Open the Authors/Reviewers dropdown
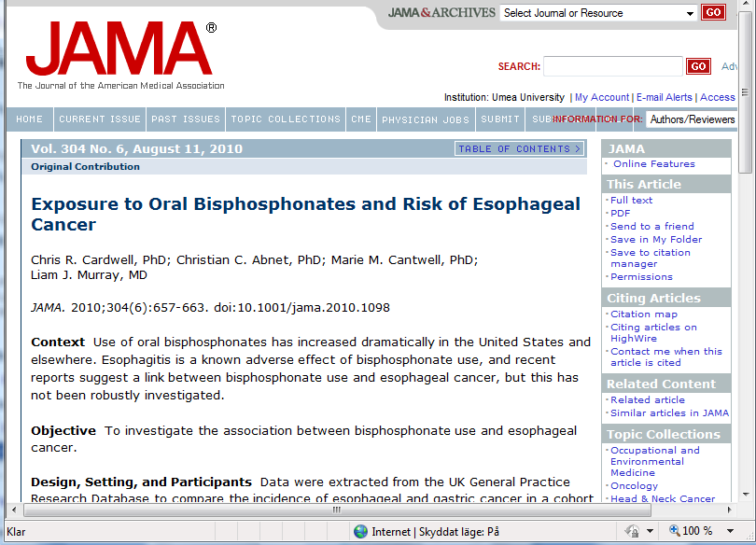Screen dimensions: 756x545 coord(692,119)
